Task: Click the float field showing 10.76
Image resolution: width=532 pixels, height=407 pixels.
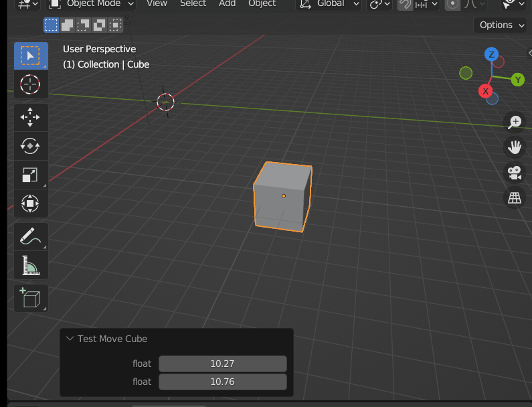Action: [223, 382]
